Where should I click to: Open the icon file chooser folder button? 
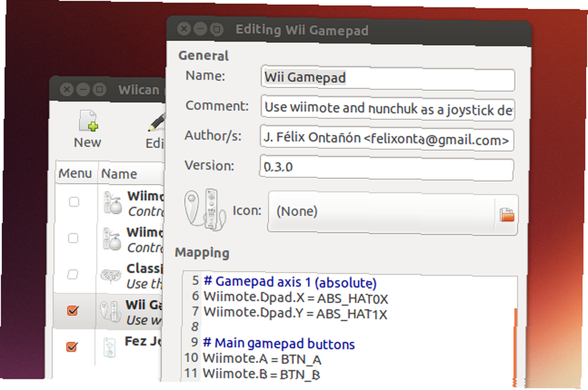point(507,214)
